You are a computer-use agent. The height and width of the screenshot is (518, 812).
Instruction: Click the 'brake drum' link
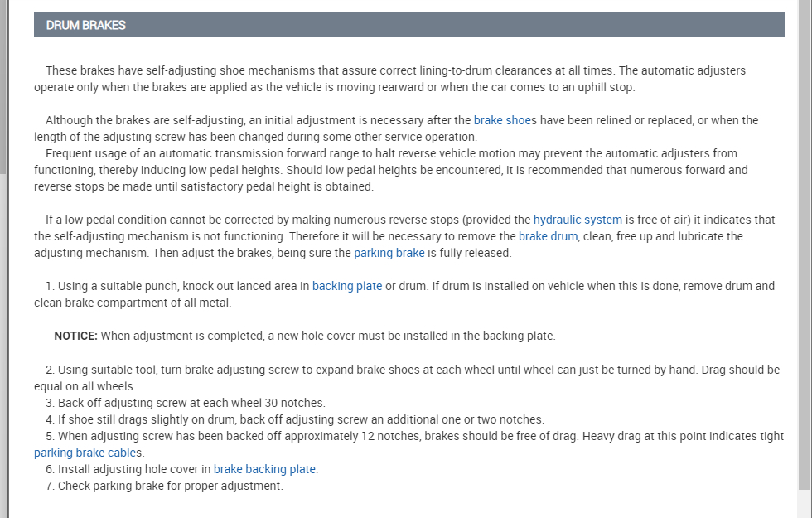tap(548, 236)
